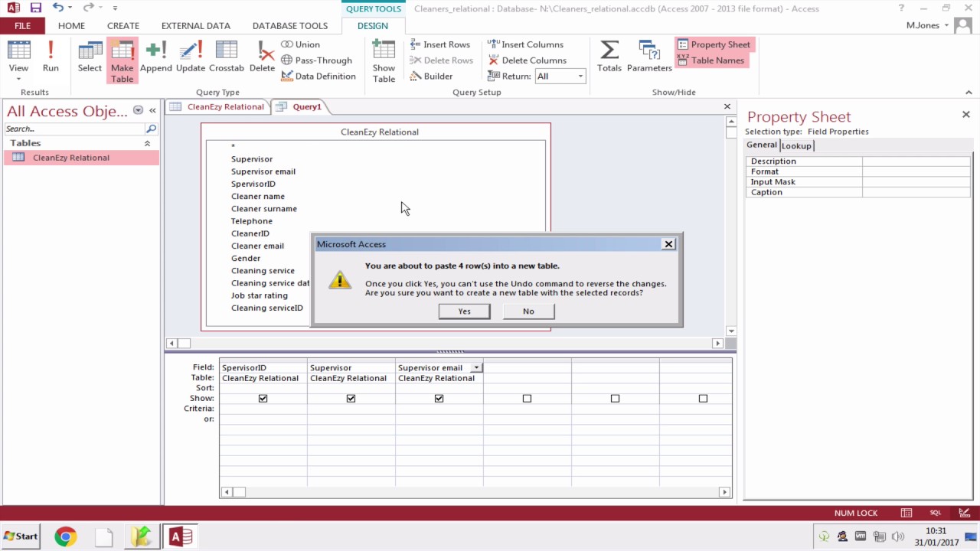This screenshot has width=980, height=551.
Task: Select CleanEzy Relational table in navigation pane
Action: point(81,158)
